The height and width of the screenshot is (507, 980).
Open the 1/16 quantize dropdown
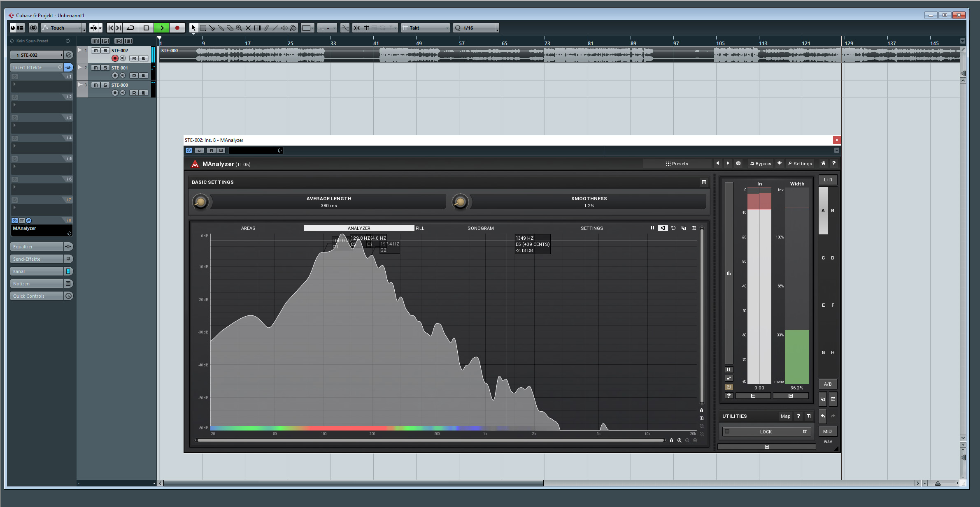tap(475, 28)
